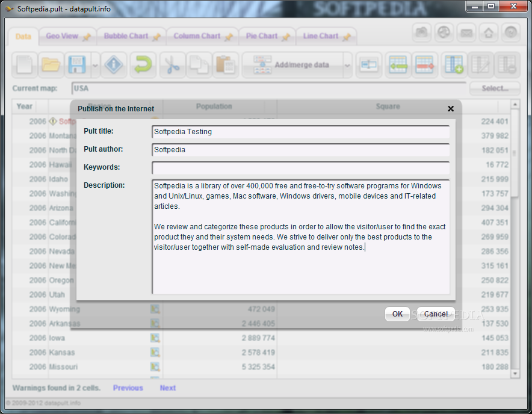This screenshot has width=532, height=414.
Task: Click the edit column pencil icon
Action: pyautogui.click(x=480, y=64)
